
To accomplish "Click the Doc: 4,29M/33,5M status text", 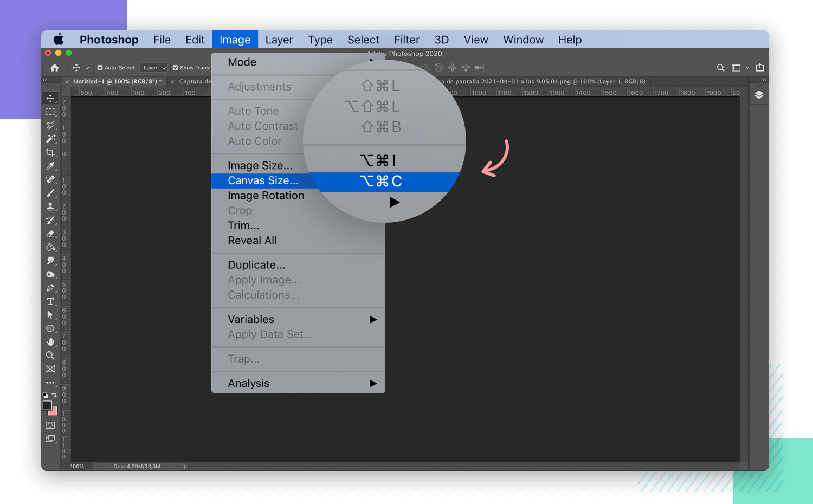I will pos(137,466).
